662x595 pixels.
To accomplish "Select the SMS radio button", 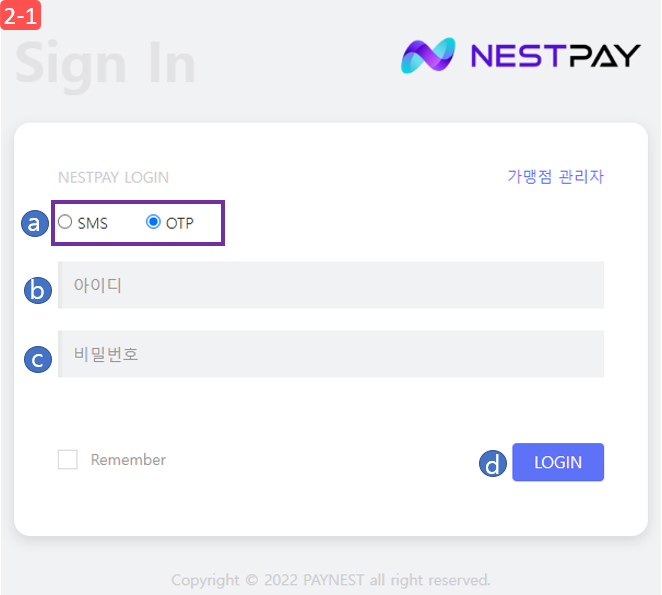I will [65, 222].
